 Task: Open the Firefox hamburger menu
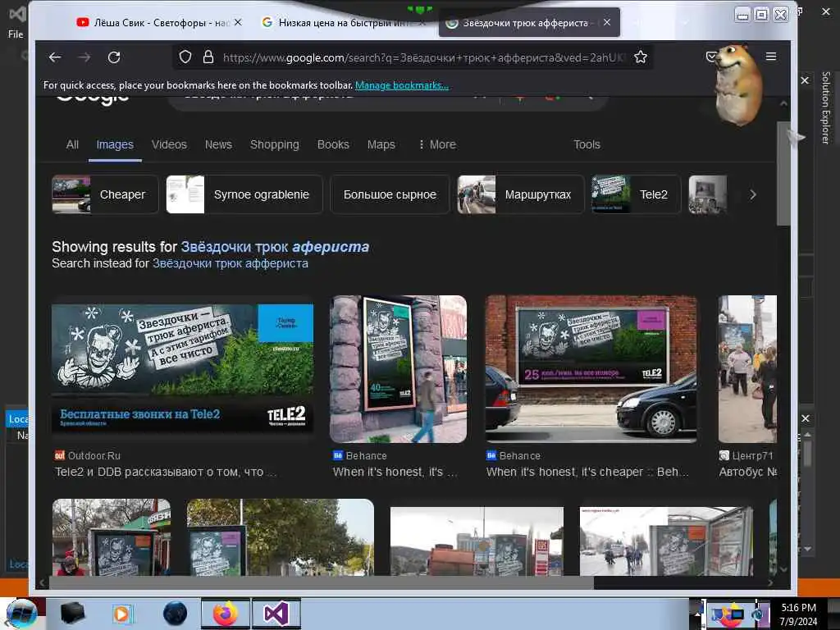(771, 57)
